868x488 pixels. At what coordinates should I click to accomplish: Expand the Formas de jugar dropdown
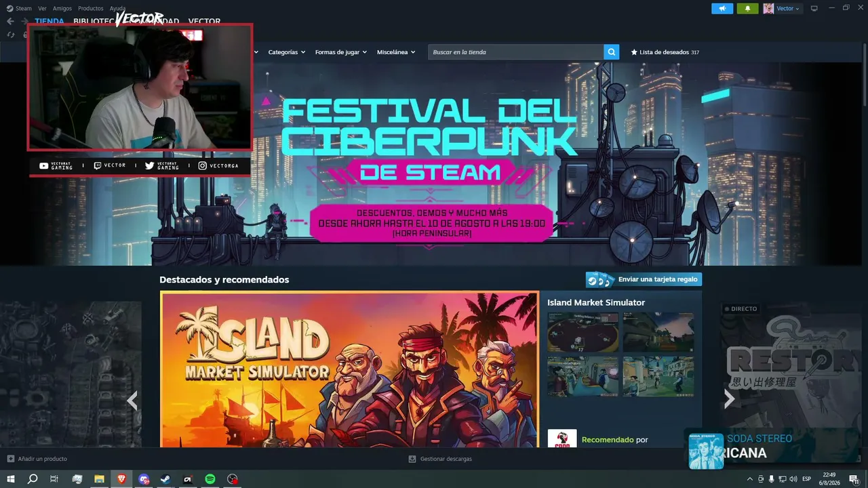tap(341, 52)
